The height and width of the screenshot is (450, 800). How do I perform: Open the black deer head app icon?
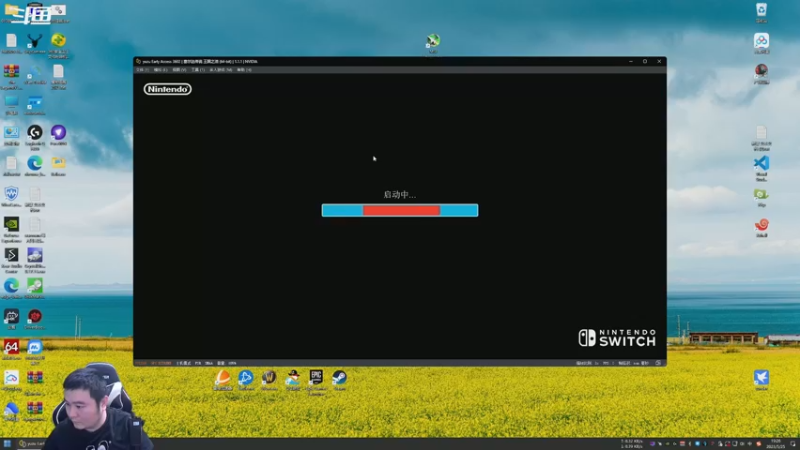pos(35,43)
